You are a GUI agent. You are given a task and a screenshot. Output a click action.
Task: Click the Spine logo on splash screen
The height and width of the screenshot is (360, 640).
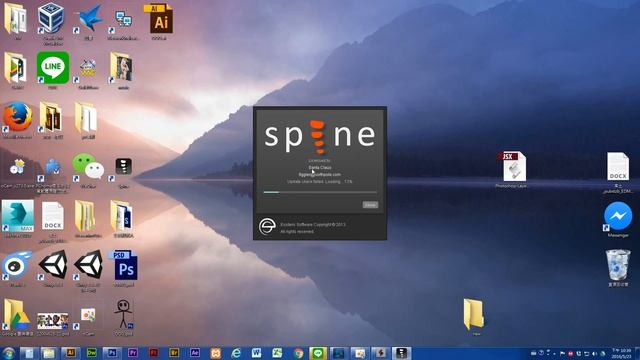click(320, 136)
